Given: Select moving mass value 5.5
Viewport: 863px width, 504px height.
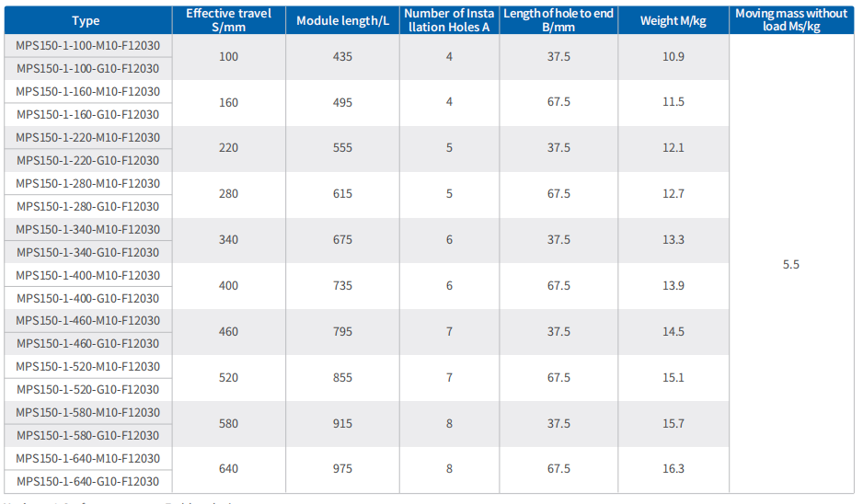Looking at the screenshot, I should tap(791, 265).
